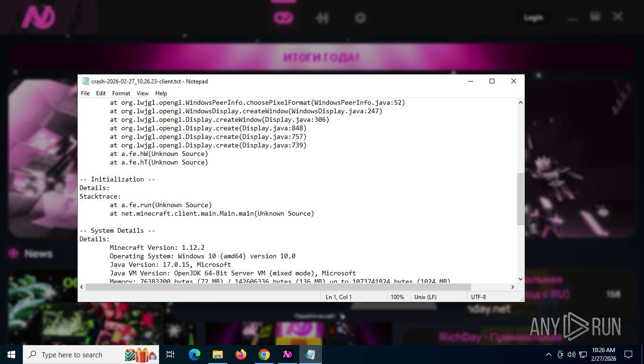
Task: Click the launcher's maximize window icon
Action: (595, 17)
